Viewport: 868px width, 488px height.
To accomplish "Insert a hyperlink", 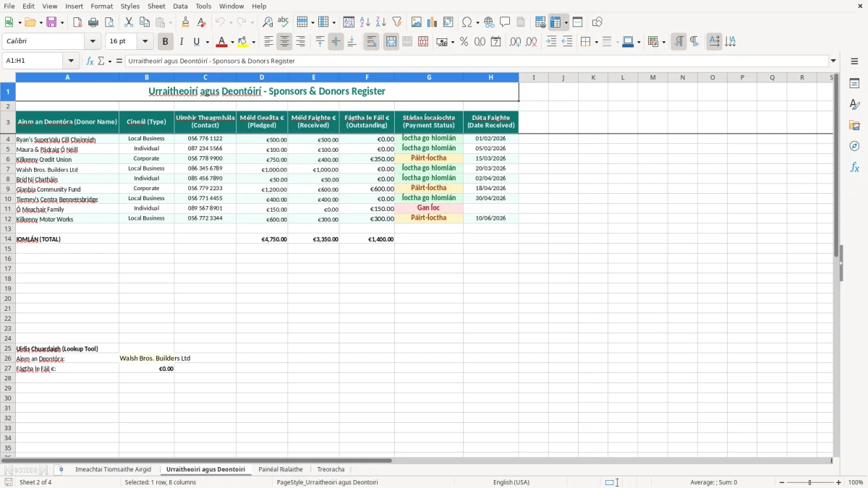I will pos(489,22).
